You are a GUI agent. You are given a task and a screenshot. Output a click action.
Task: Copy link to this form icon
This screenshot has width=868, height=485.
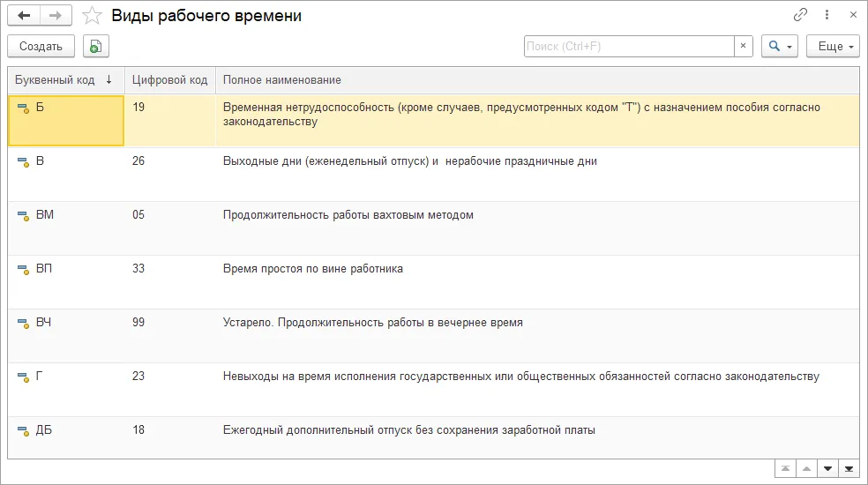(x=800, y=15)
